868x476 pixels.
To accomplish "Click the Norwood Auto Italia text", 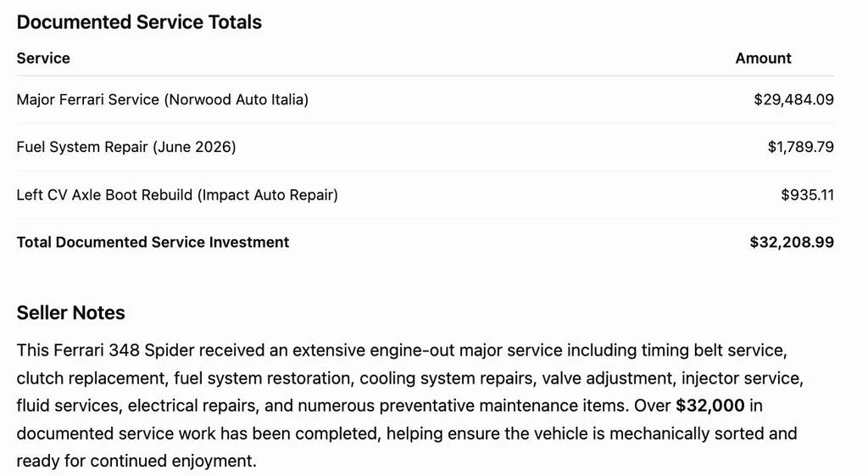I will [237, 100].
